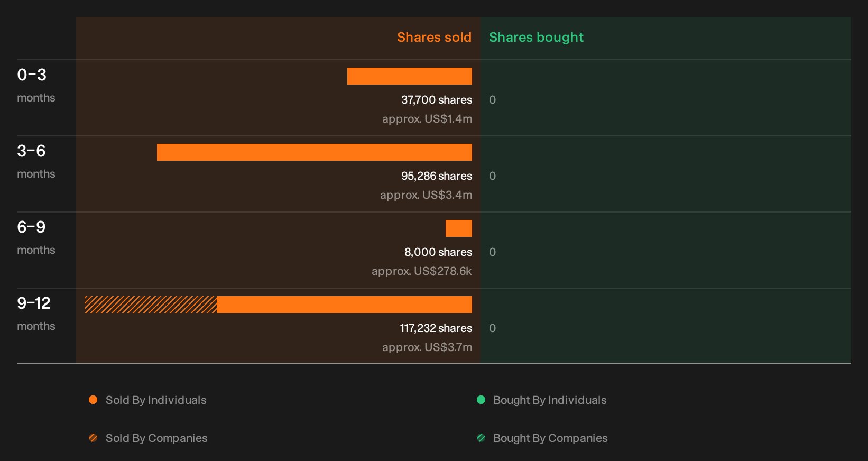Click the shares bought 0 in 3-6 months row

492,176
